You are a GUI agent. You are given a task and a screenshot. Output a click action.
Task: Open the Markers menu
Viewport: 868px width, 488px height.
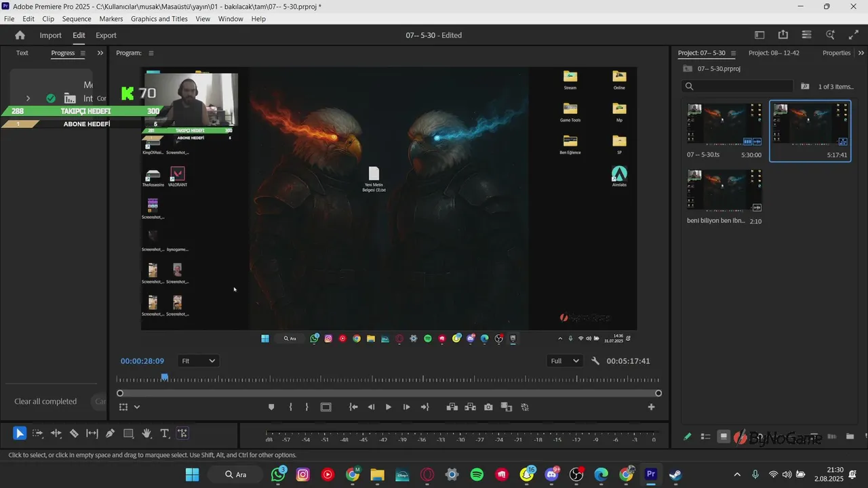111,19
